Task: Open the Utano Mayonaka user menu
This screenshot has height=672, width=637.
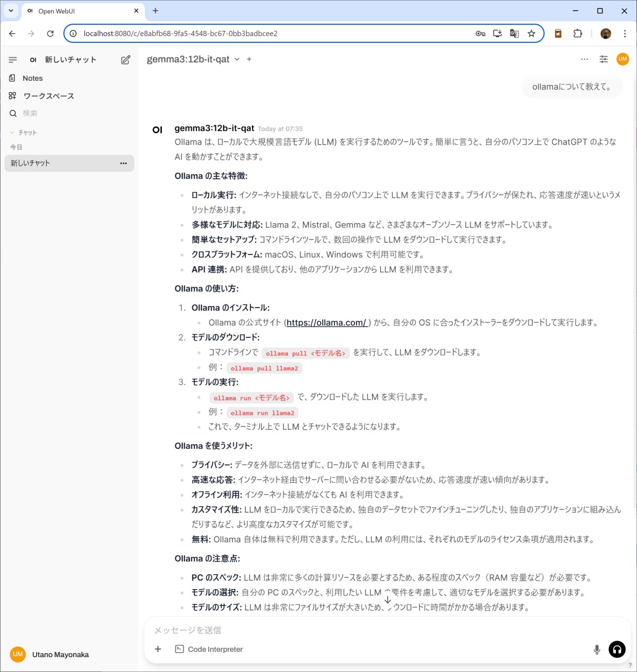Action: point(69,654)
